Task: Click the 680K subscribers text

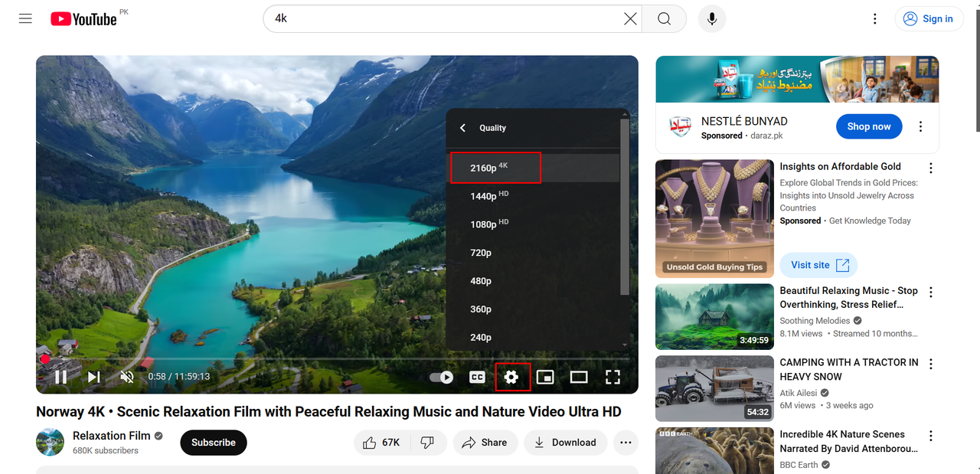Action: tap(106, 451)
